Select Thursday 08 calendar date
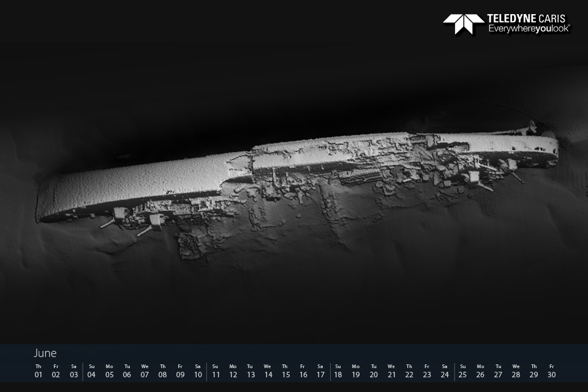Viewport: 588px width, 392px height. point(162,371)
